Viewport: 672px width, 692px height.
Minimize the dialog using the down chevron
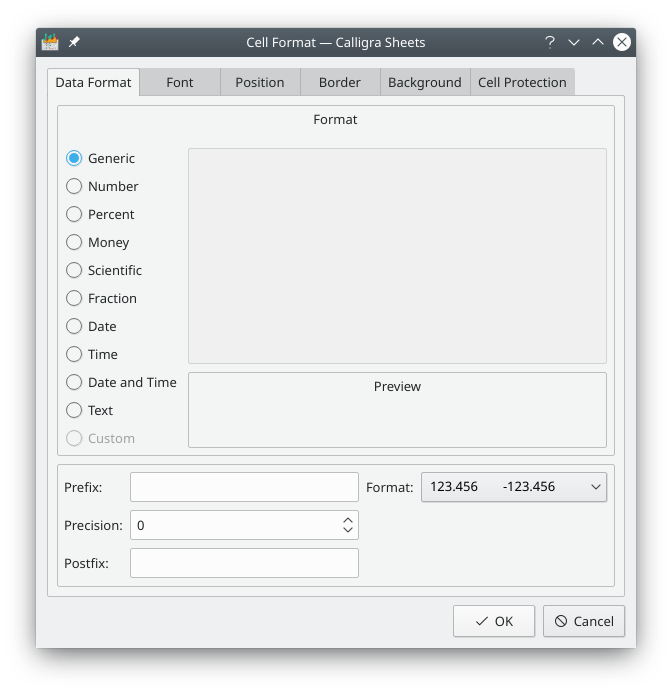tap(574, 42)
